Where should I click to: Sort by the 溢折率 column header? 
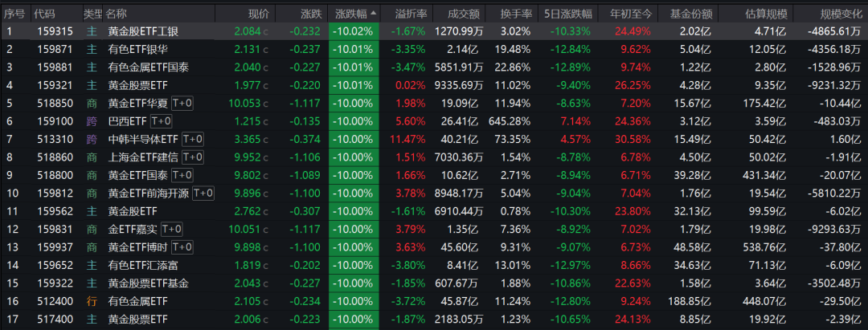411,14
